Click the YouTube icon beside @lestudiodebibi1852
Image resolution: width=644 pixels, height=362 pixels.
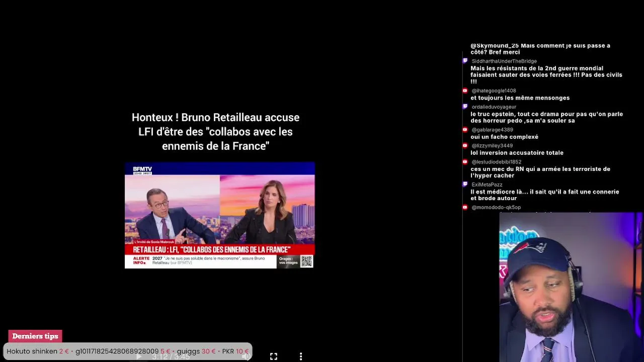point(465,162)
